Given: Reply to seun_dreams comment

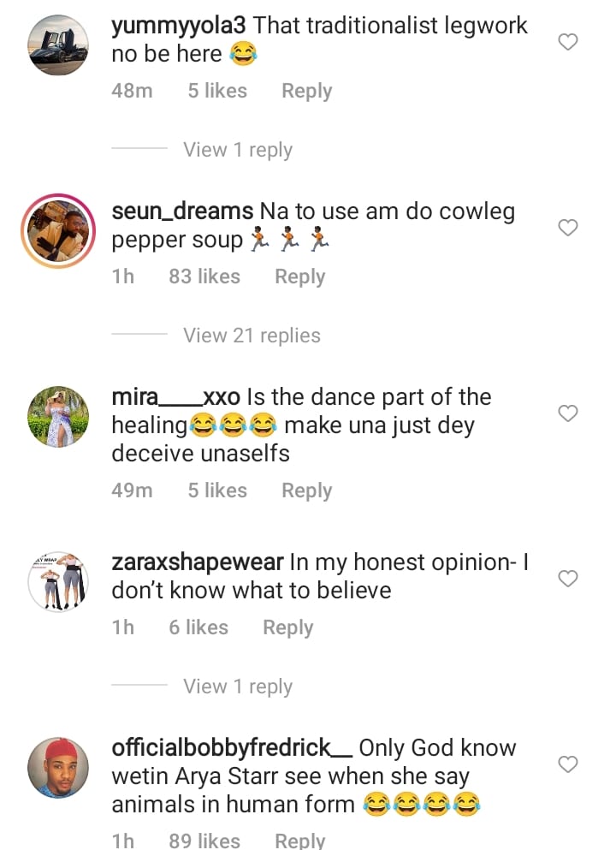Looking at the screenshot, I should click(299, 276).
